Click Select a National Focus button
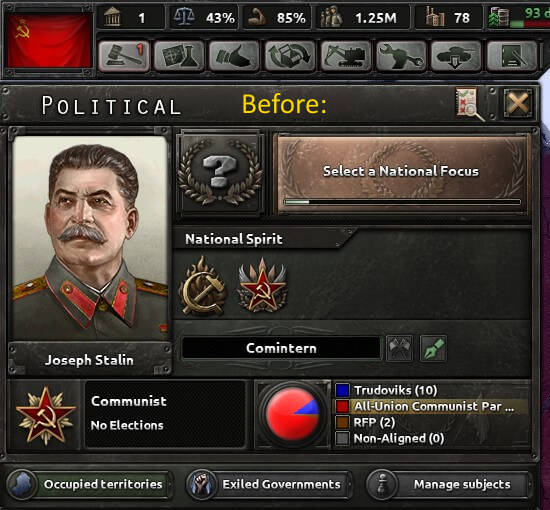 (x=401, y=174)
